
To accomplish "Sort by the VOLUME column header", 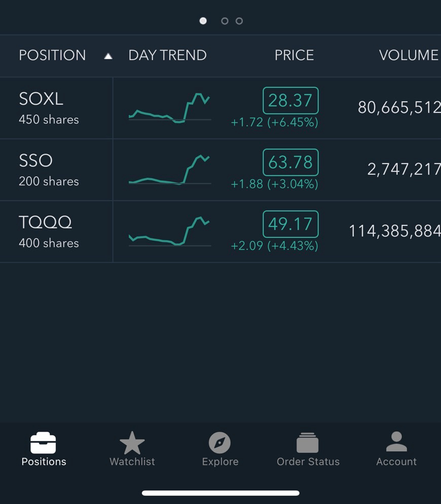I will pyautogui.click(x=409, y=55).
